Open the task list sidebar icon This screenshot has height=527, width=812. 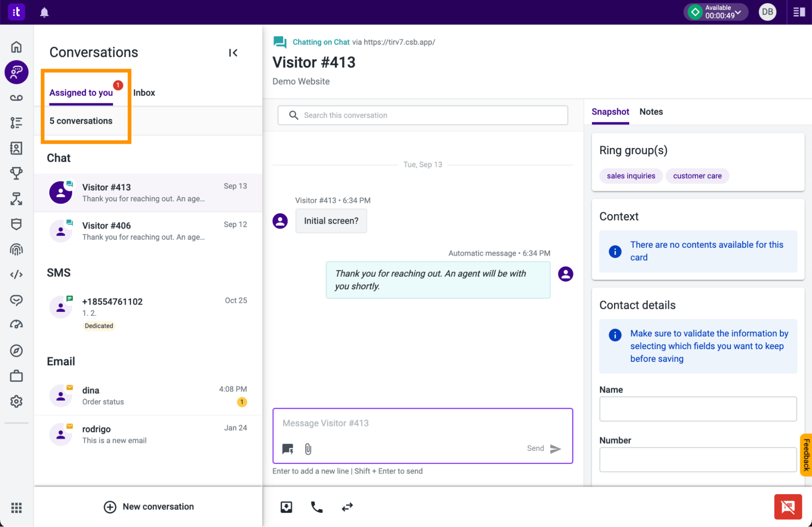16,123
